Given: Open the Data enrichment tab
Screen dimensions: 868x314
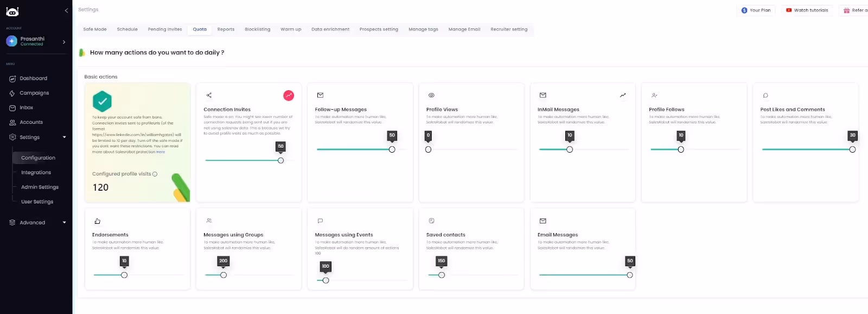Looking at the screenshot, I should pyautogui.click(x=330, y=29).
